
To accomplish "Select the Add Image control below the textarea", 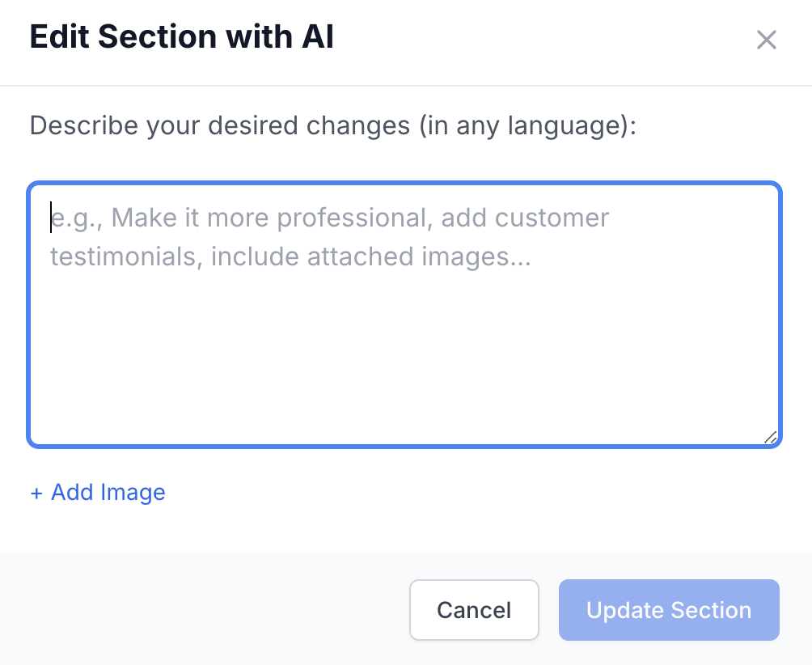I will (x=97, y=492).
